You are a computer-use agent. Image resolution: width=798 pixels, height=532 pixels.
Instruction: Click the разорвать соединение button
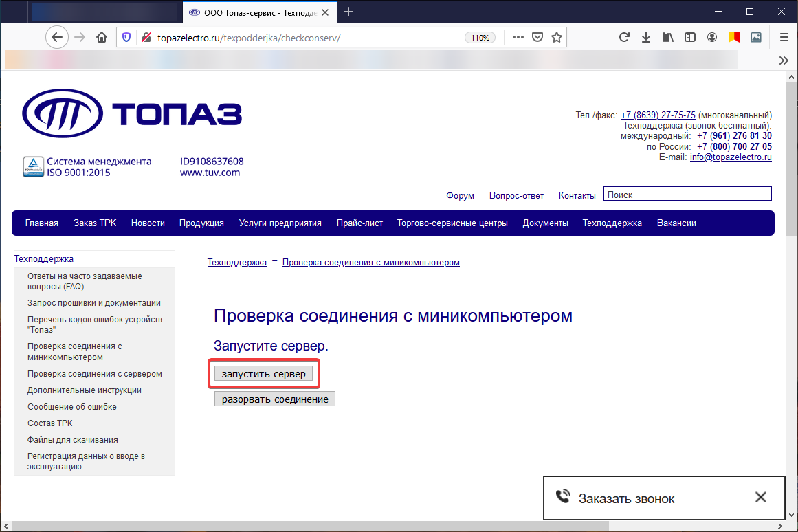click(x=275, y=399)
